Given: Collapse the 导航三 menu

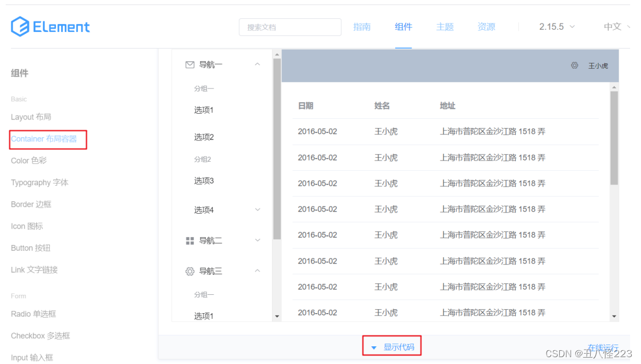Looking at the screenshot, I should [x=257, y=270].
